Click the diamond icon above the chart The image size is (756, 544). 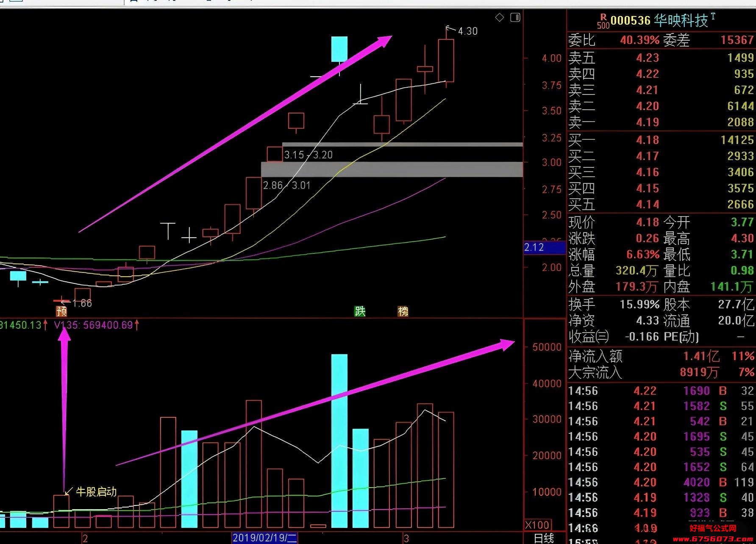(x=500, y=17)
